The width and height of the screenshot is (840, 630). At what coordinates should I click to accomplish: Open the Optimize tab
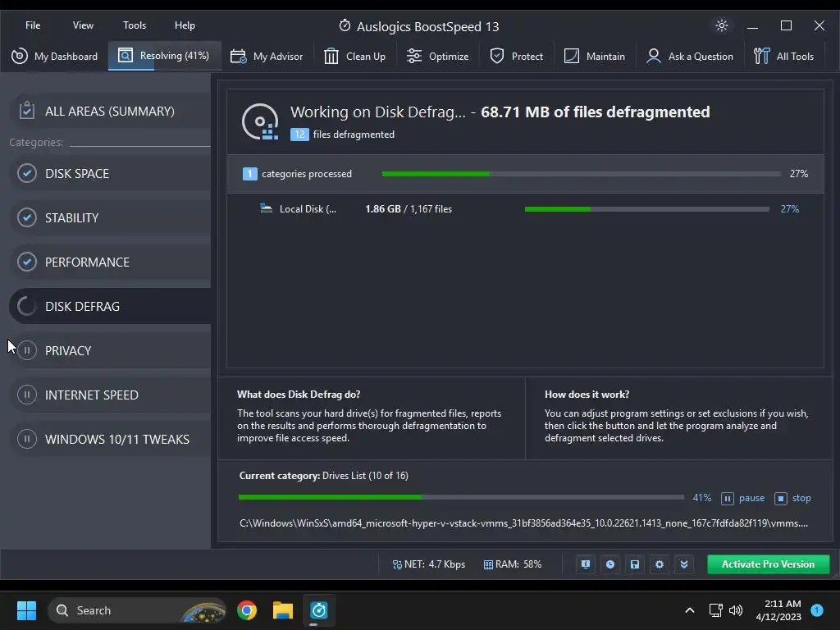tap(437, 57)
